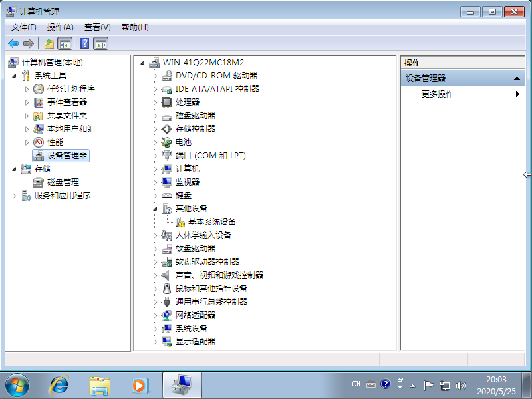
Task: Open the 查看(V) menu
Action: [x=97, y=27]
